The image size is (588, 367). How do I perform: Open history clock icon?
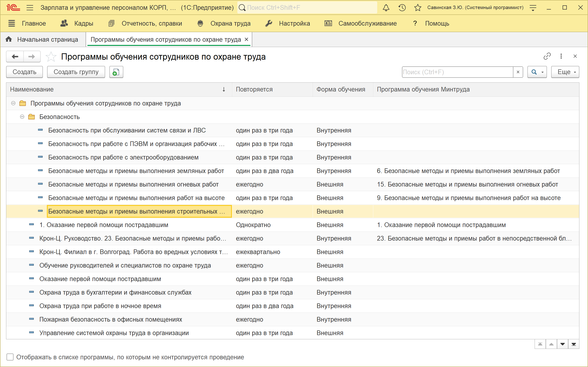tap(402, 8)
